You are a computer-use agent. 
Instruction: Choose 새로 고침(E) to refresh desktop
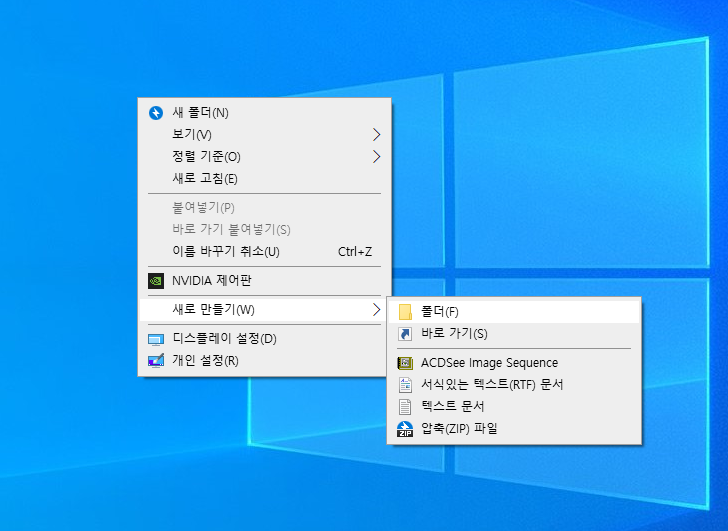pos(265,179)
